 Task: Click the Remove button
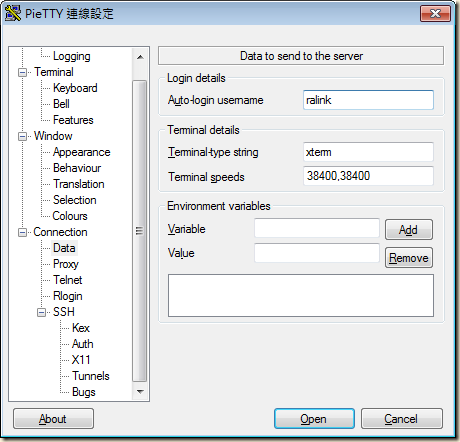409,257
